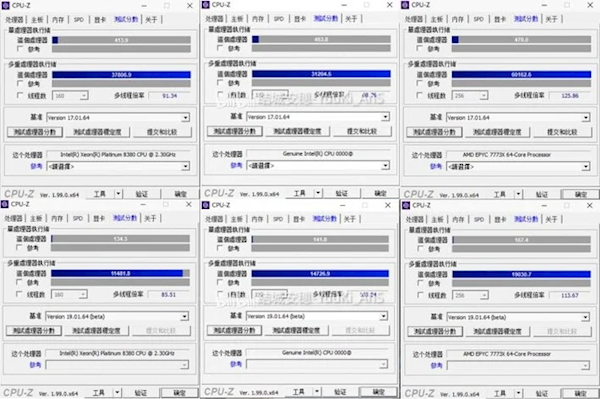Image resolution: width=600 pixels, height=399 pixels.
Task: Switch to 主板 tab in Genuine Intel v17.01.64 window
Action: tap(237, 19)
